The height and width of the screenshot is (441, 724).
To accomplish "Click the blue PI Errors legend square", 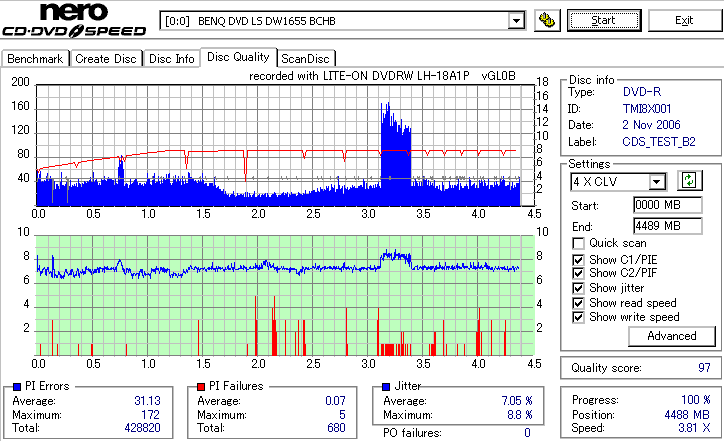I will [18, 387].
